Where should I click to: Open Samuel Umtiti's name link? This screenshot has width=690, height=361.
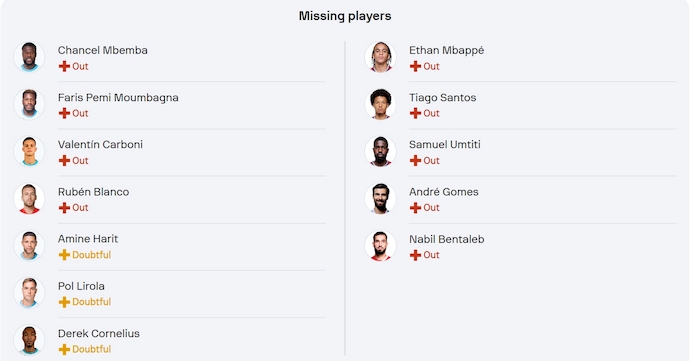(x=445, y=145)
